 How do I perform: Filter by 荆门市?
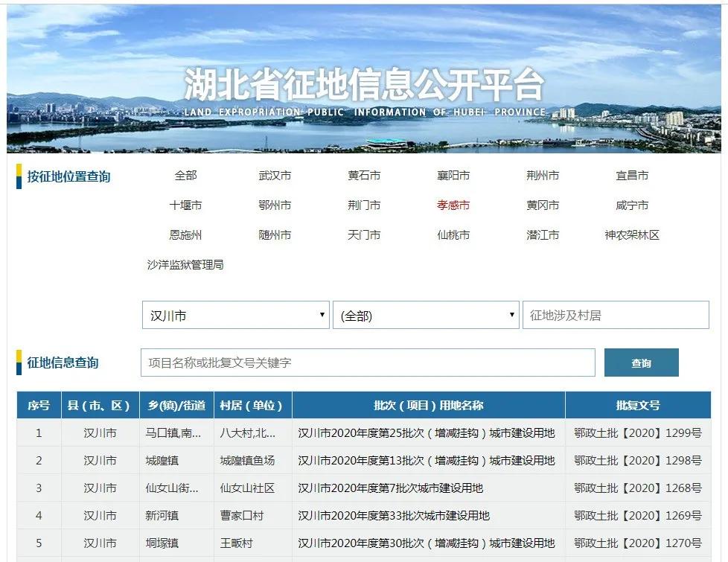coord(364,205)
